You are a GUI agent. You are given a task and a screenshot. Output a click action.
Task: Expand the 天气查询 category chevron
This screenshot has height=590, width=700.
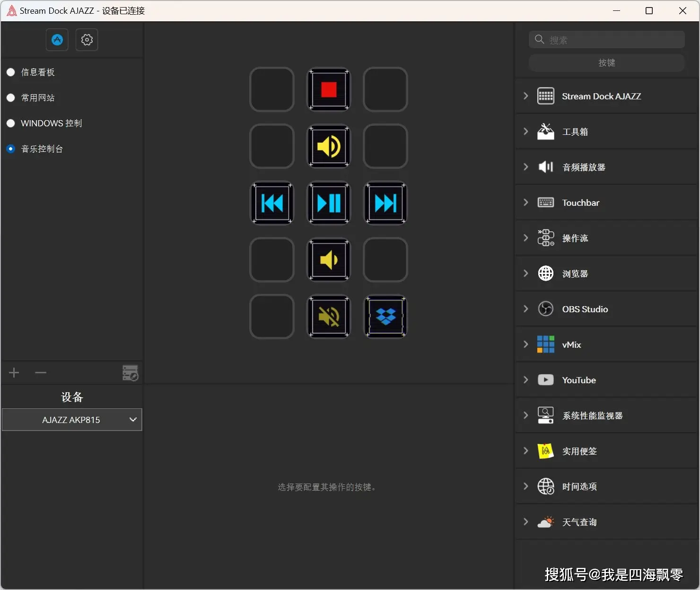pos(525,522)
